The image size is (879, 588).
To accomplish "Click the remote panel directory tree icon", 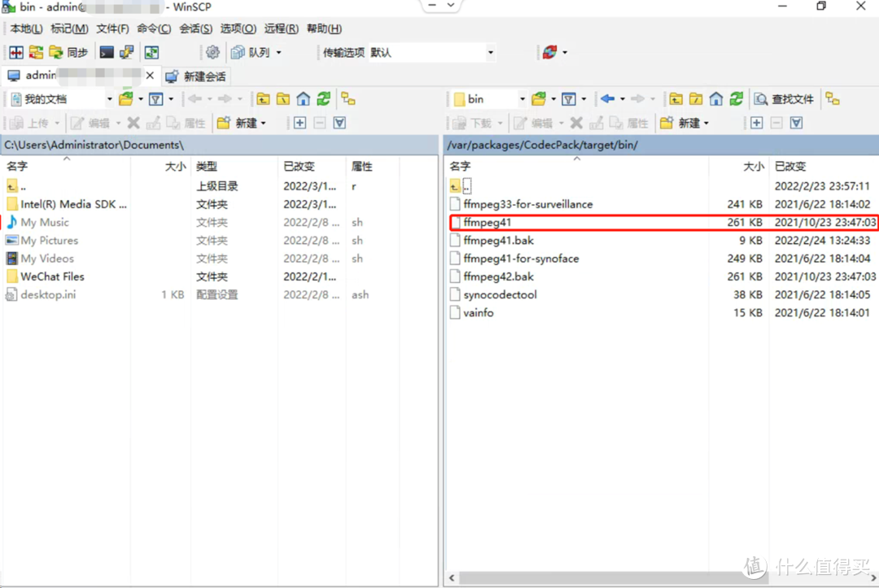I will pos(833,99).
